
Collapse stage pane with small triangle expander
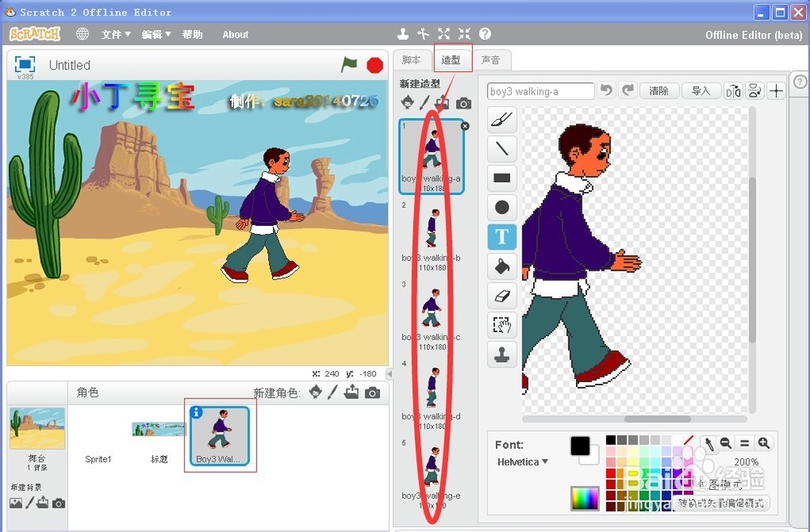[x=390, y=373]
